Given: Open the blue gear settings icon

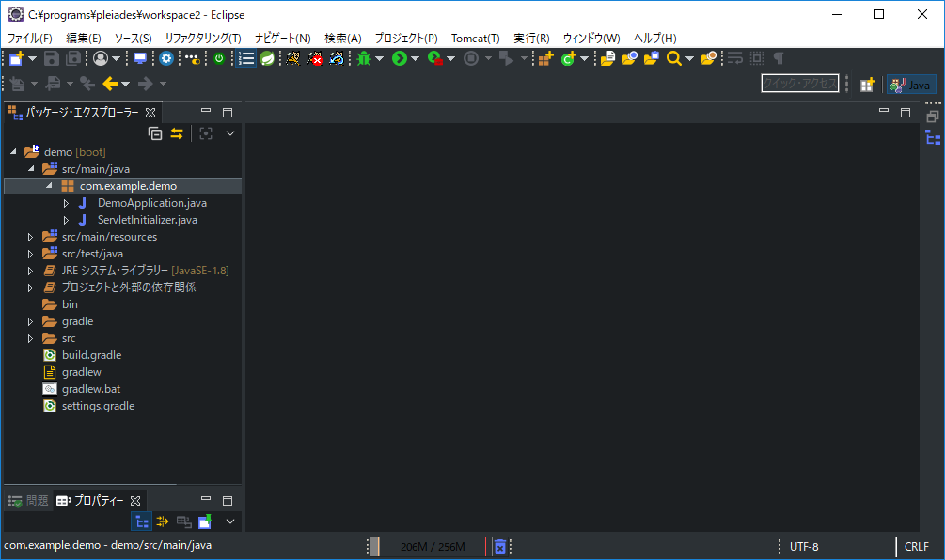Looking at the screenshot, I should (166, 58).
